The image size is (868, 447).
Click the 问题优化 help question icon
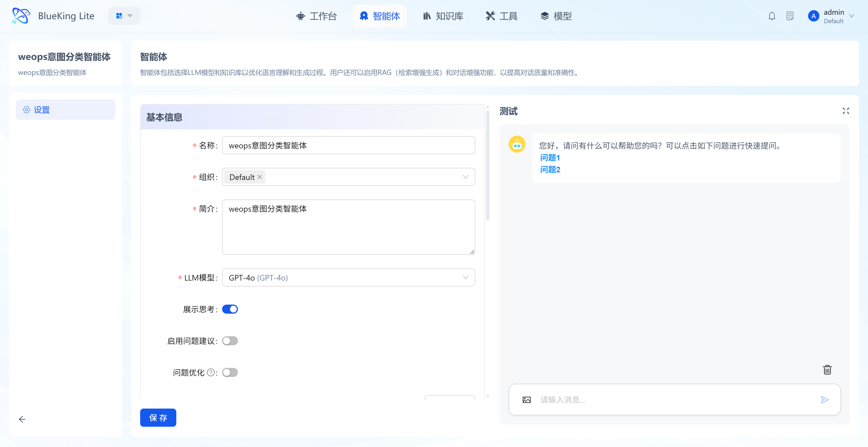(x=210, y=372)
